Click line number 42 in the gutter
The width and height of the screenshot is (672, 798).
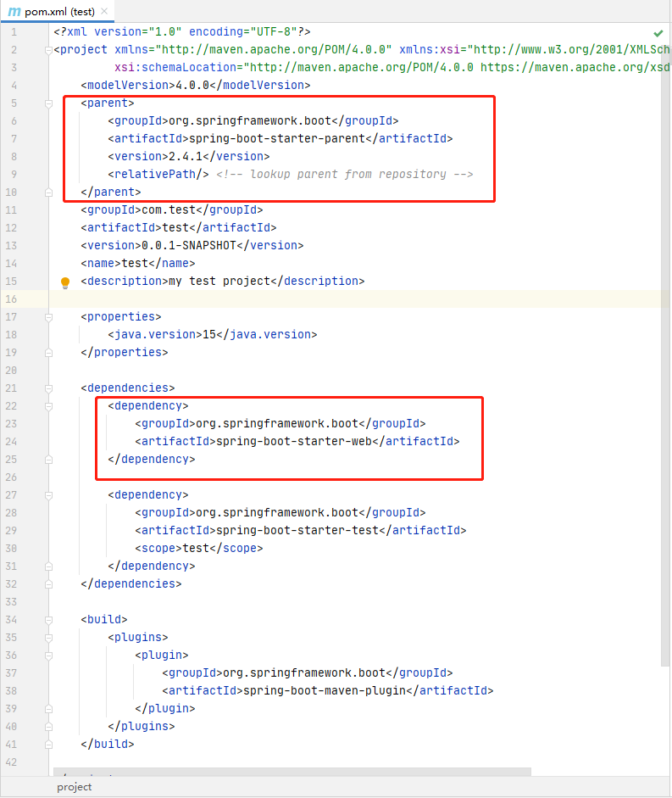[11, 762]
